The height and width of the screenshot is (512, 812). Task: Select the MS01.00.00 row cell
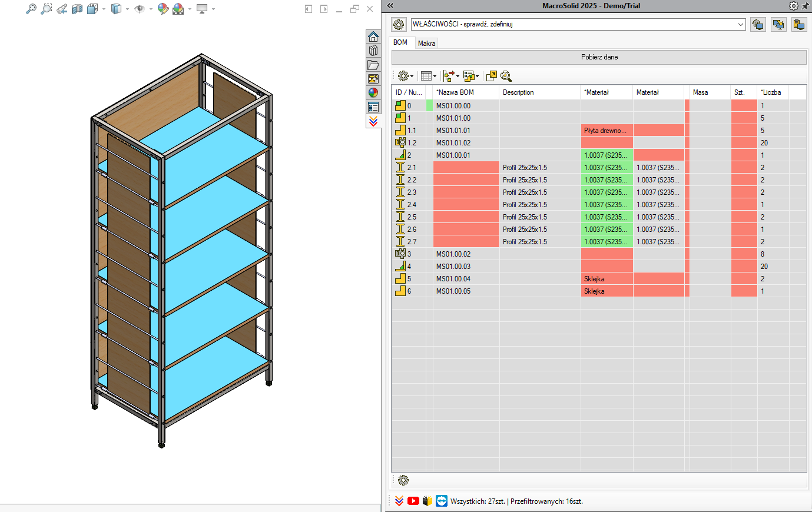coord(466,106)
